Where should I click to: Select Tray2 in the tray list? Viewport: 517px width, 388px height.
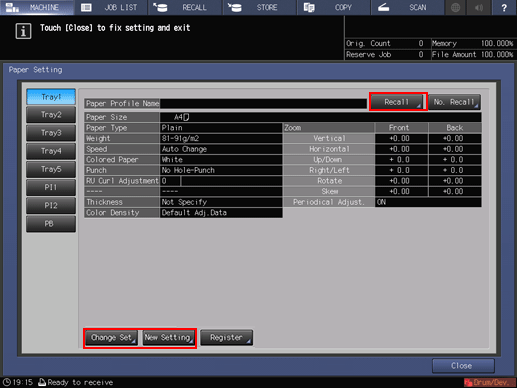click(51, 115)
